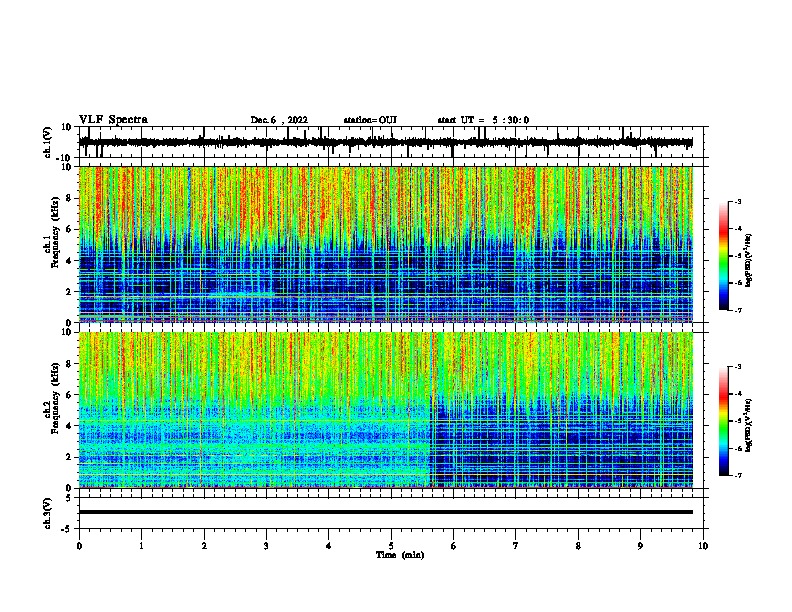Click the "VLF Spectra" plot title
Screen dimensions: 792x612
tap(113, 120)
